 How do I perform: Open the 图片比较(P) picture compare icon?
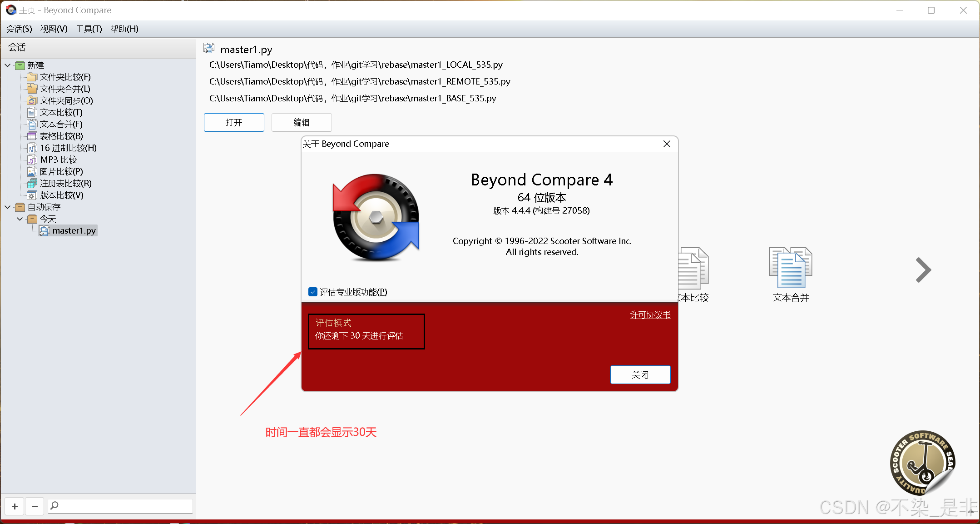(x=32, y=171)
